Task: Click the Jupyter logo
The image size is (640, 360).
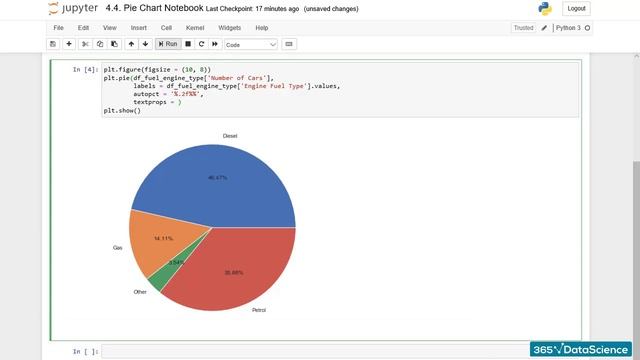Action: tap(73, 9)
